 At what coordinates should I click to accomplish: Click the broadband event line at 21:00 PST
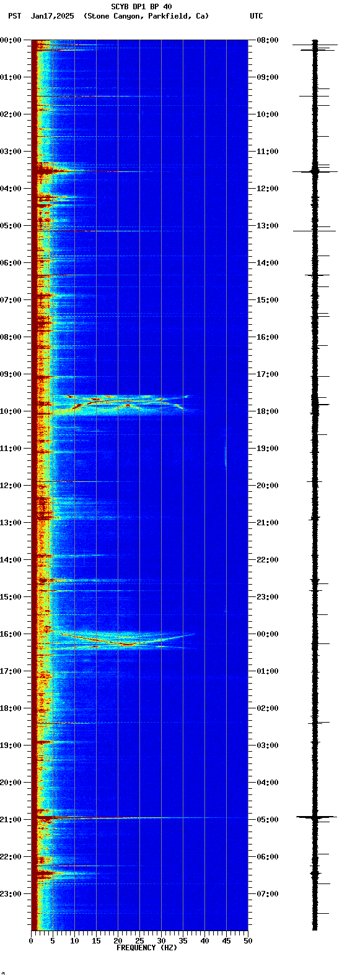click(139, 818)
